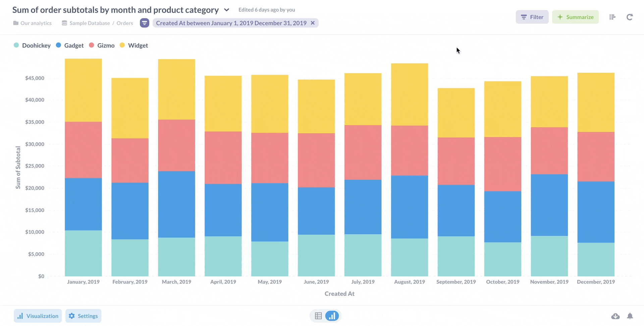This screenshot has width=644, height=326.
Task: Open the recently viewed list icon
Action: click(612, 17)
